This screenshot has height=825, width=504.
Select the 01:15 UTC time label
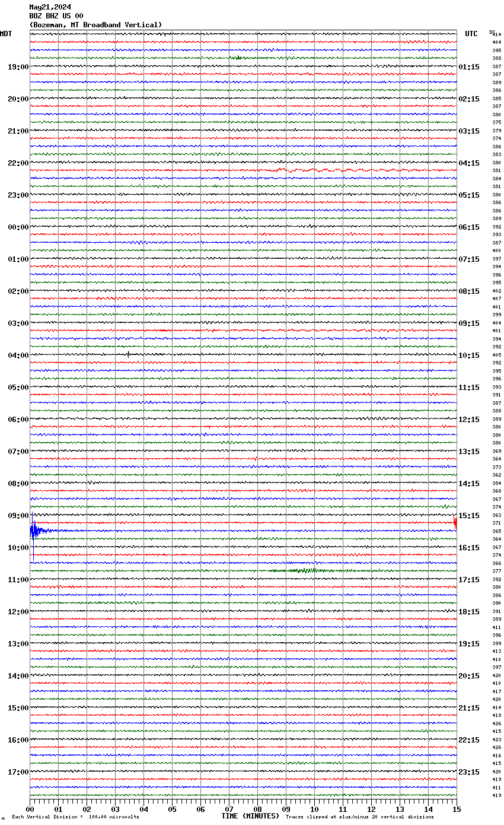(469, 67)
